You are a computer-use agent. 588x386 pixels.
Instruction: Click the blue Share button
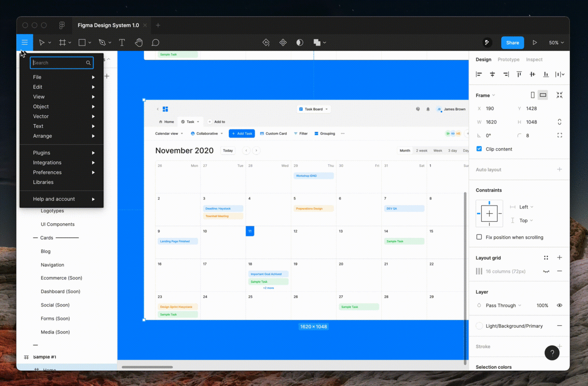513,43
